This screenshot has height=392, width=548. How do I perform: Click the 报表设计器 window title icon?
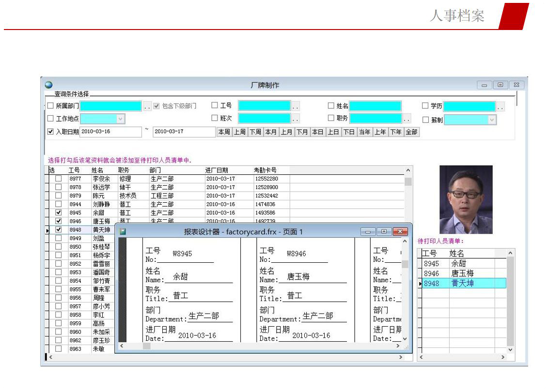(x=123, y=232)
